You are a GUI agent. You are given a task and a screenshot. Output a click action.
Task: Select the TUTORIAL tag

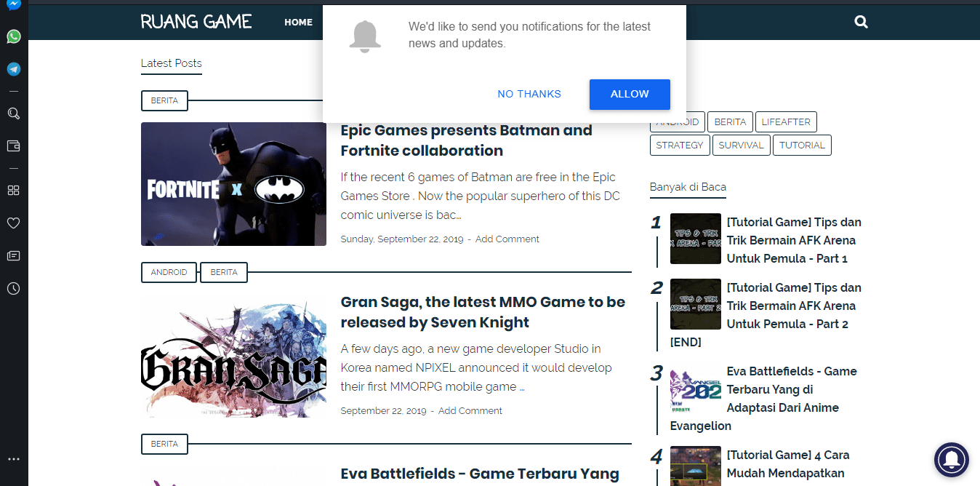coord(802,145)
